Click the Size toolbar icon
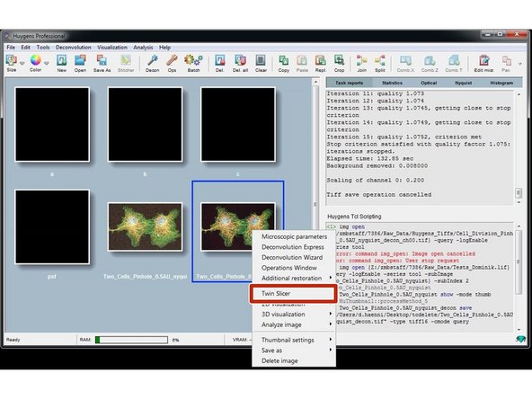 click(12, 63)
